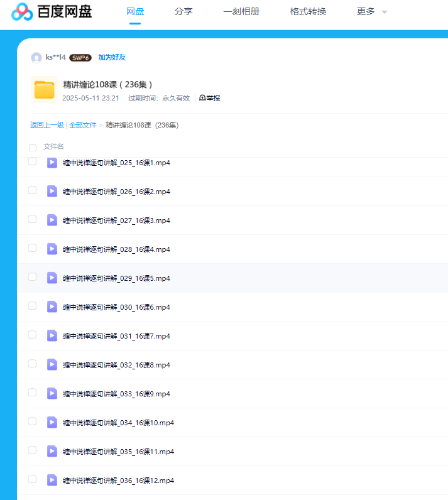This screenshot has height=500, width=448.
Task: Switch to the 分享 tab
Action: click(x=183, y=12)
